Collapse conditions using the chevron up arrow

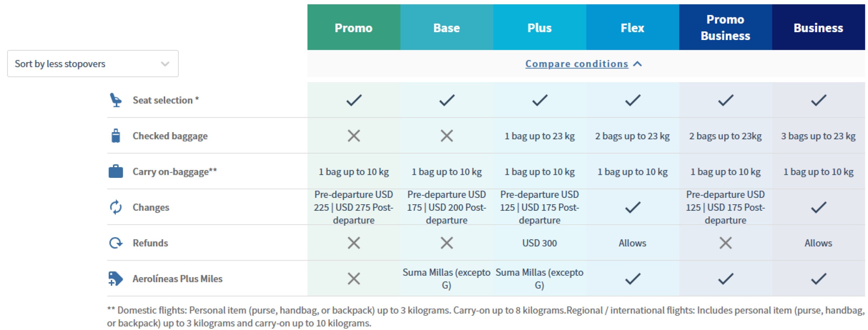[637, 64]
